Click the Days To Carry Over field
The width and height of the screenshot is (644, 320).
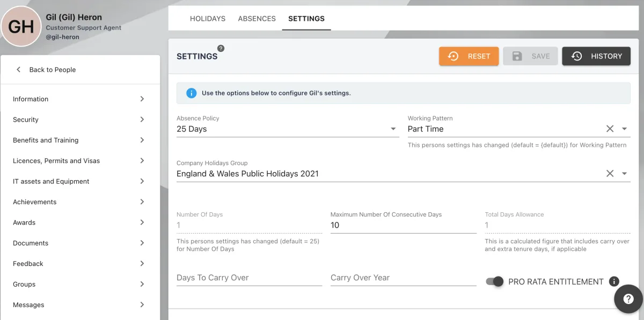249,278
